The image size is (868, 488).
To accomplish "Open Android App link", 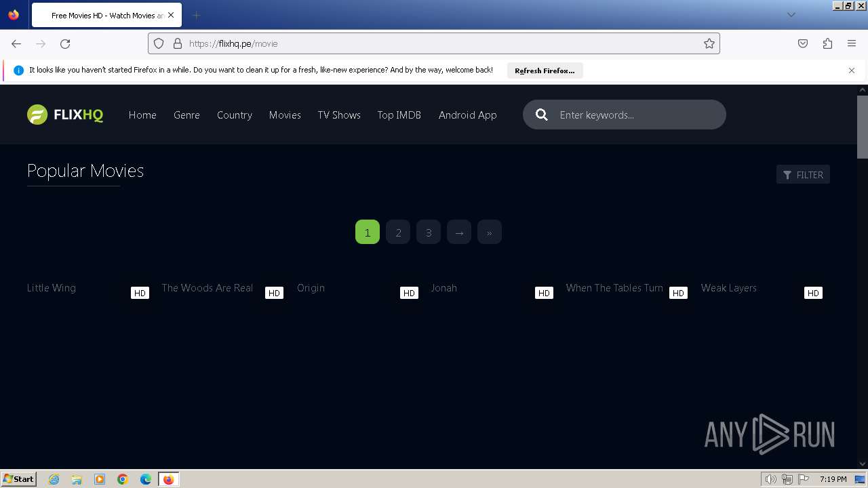I will (x=467, y=115).
